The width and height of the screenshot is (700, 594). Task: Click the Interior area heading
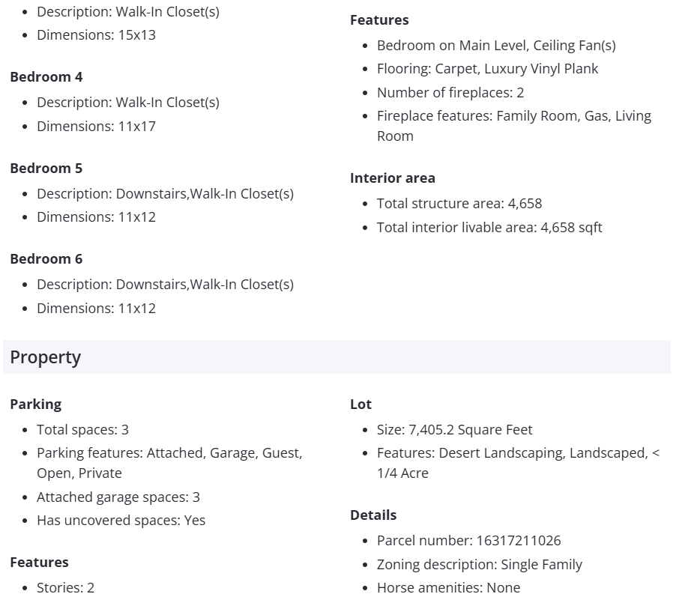tap(393, 178)
